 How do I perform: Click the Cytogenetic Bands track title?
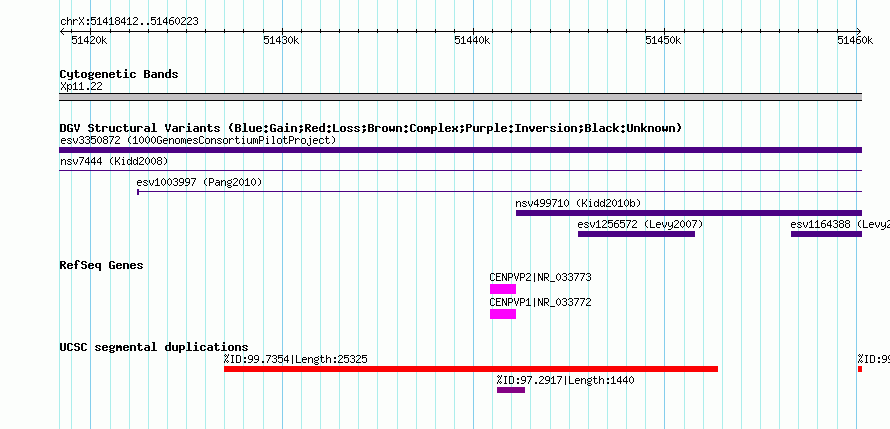point(119,74)
